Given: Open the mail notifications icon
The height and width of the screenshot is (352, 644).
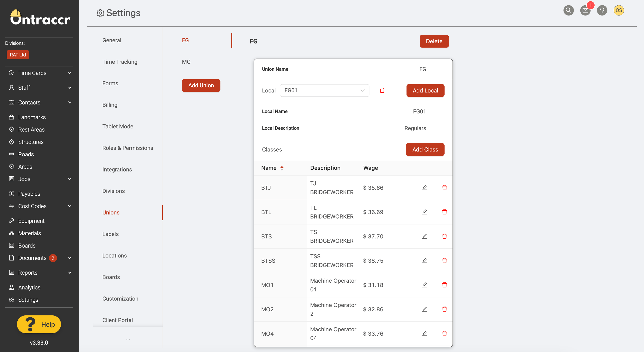Looking at the screenshot, I should (585, 10).
